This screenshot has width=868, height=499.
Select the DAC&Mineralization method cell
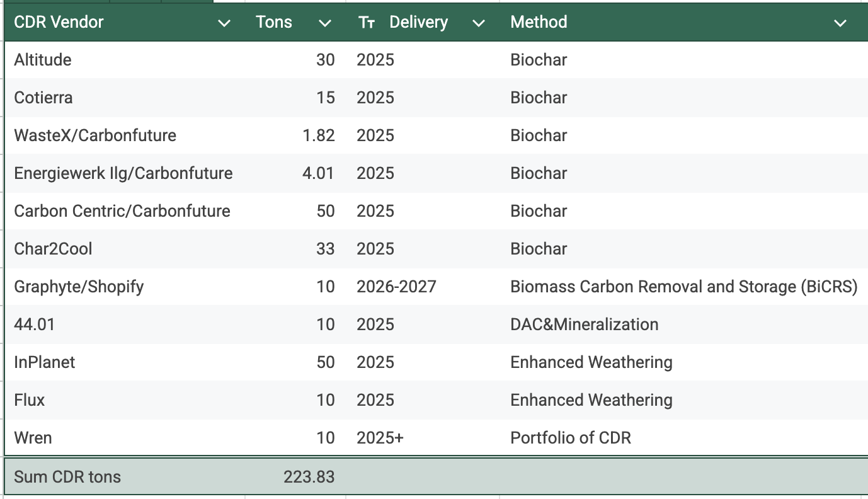(684, 324)
